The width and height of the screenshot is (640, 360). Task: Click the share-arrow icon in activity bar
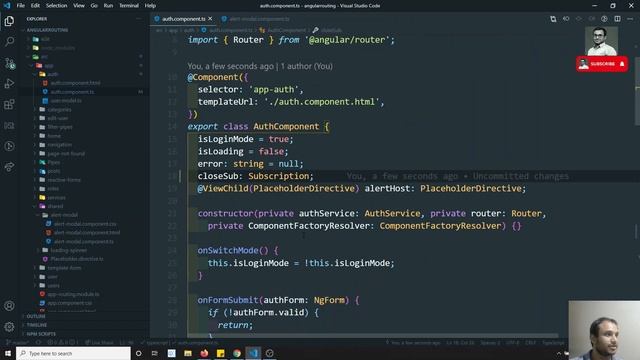9,167
